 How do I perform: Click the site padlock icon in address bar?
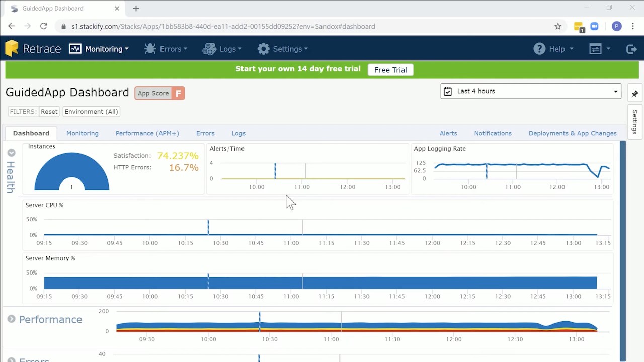[63, 26]
